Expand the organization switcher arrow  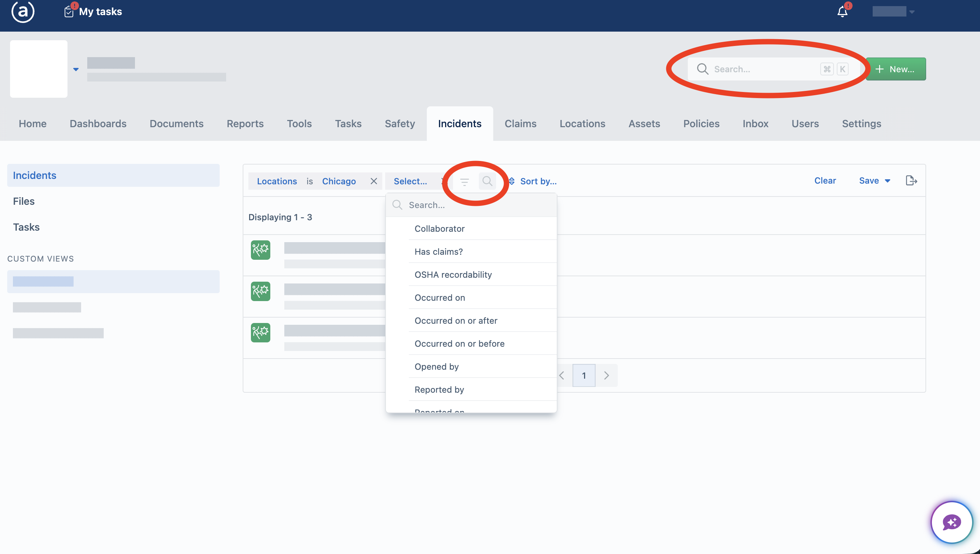coord(76,69)
